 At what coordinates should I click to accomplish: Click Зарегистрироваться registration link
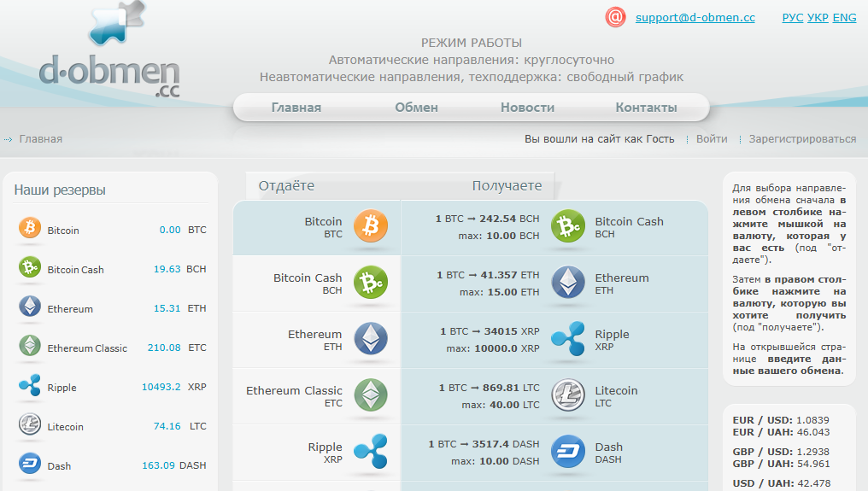[x=803, y=139]
